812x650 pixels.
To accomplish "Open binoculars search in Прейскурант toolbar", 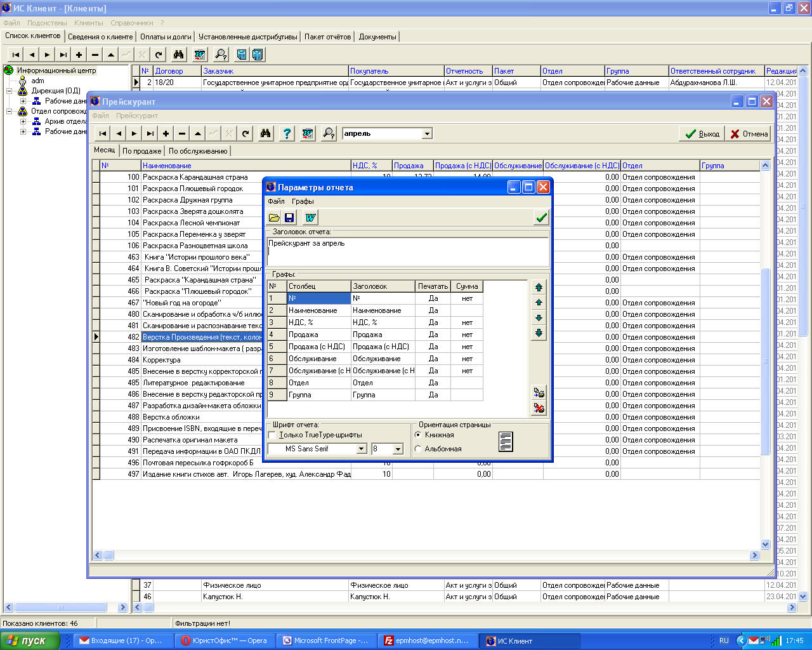I will point(266,133).
